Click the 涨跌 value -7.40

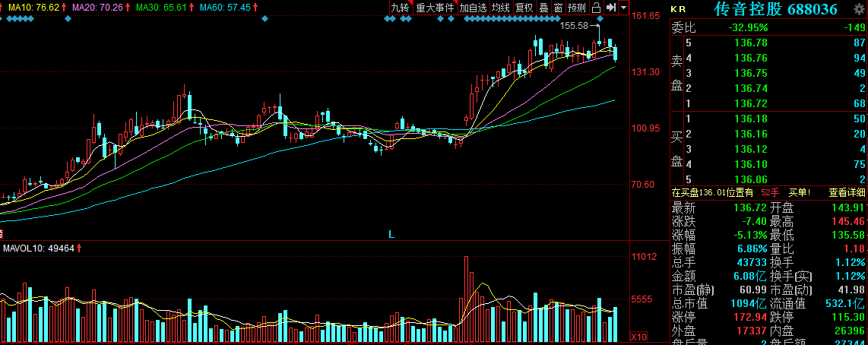(755, 222)
